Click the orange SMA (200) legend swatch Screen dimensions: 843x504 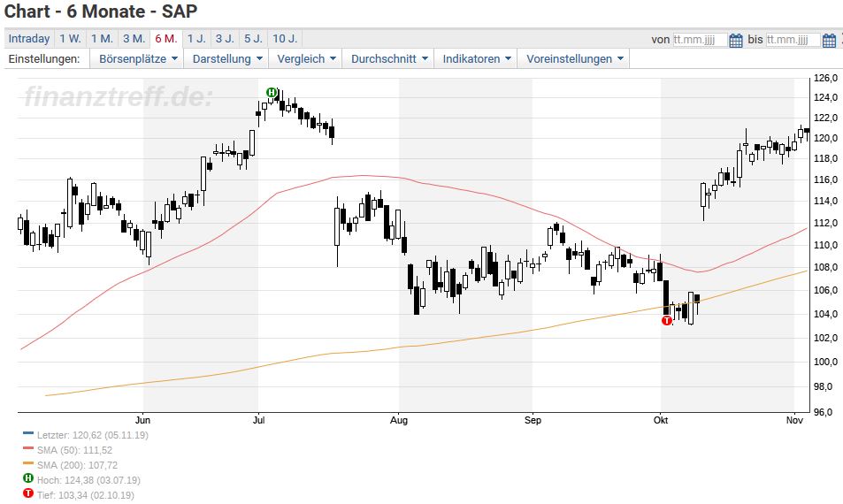(x=28, y=463)
